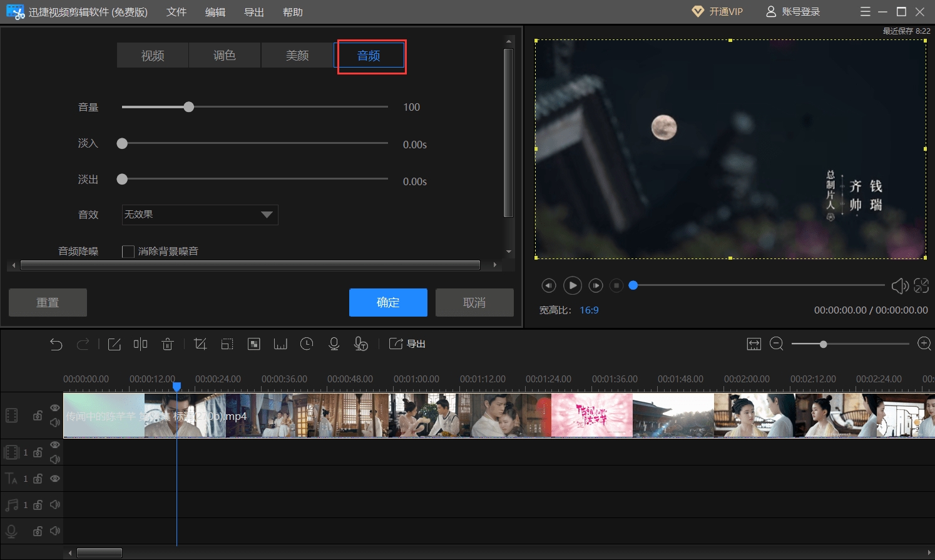Click the preview progress slider handle
The height and width of the screenshot is (560, 935).
point(633,285)
